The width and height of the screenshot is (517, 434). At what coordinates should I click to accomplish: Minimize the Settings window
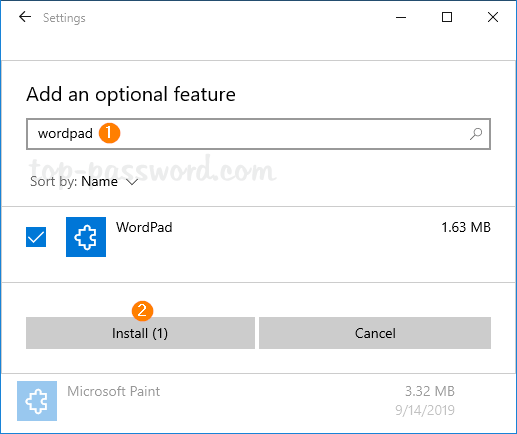(401, 17)
